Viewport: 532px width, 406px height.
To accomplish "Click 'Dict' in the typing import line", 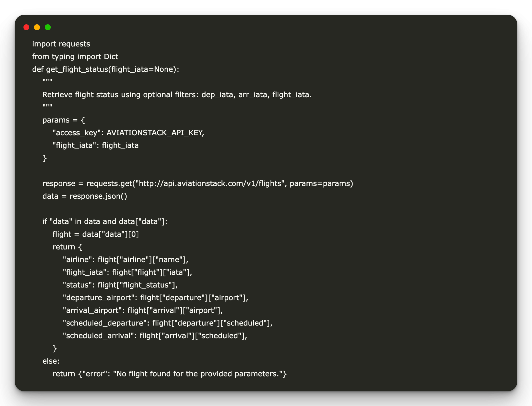I will click(111, 57).
